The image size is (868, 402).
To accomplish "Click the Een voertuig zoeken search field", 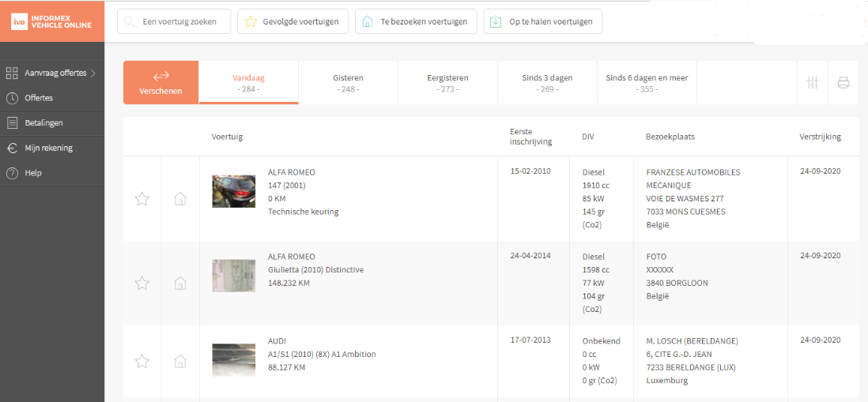I will (x=175, y=21).
